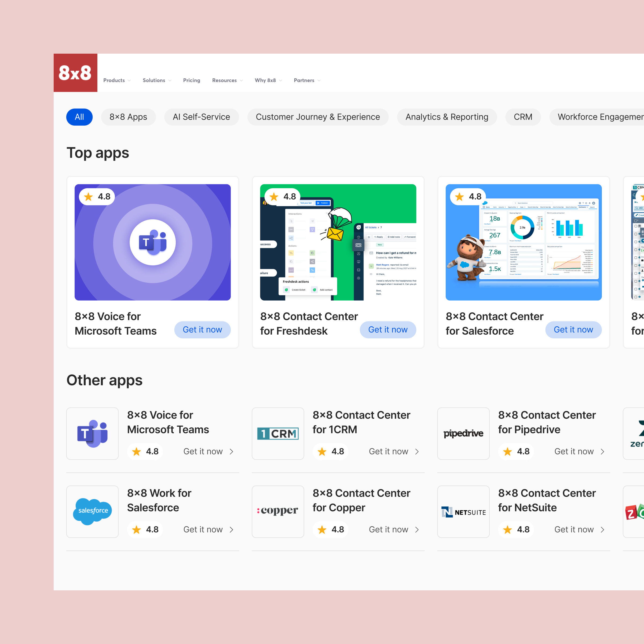This screenshot has width=644, height=644.
Task: Filter apps by CRM category
Action: [523, 117]
